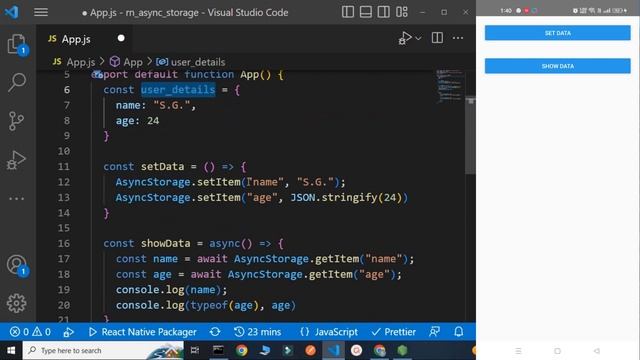Click the editor vertical scrollbar
The width and height of the screenshot is (640, 360).
(471, 135)
